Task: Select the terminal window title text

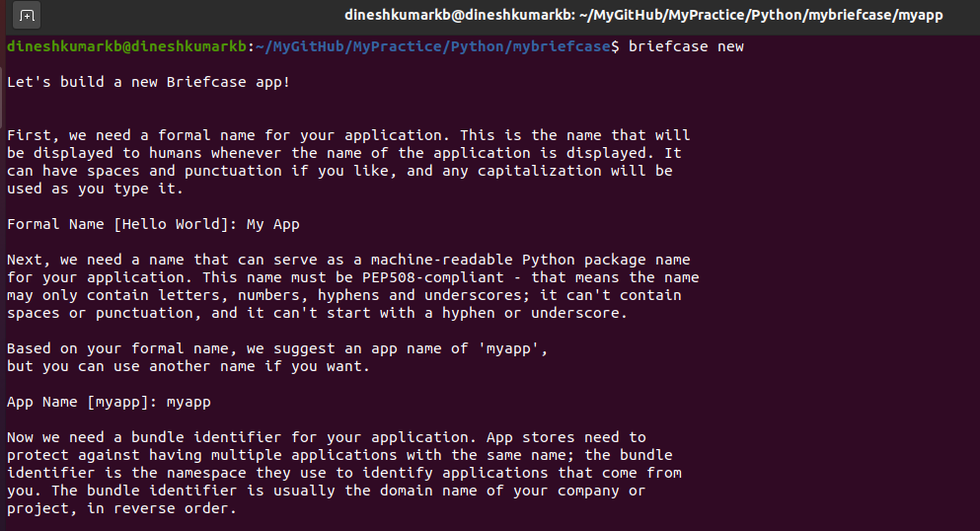Action: [643, 15]
